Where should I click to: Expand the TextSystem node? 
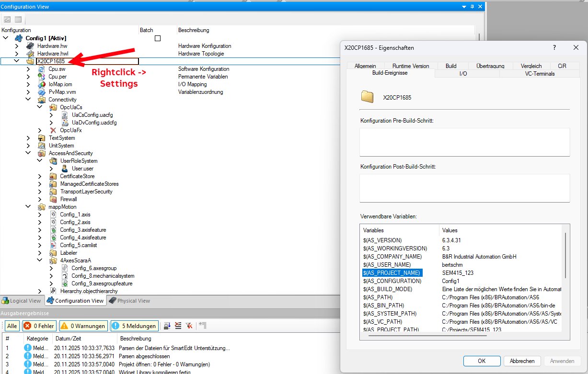pos(28,138)
